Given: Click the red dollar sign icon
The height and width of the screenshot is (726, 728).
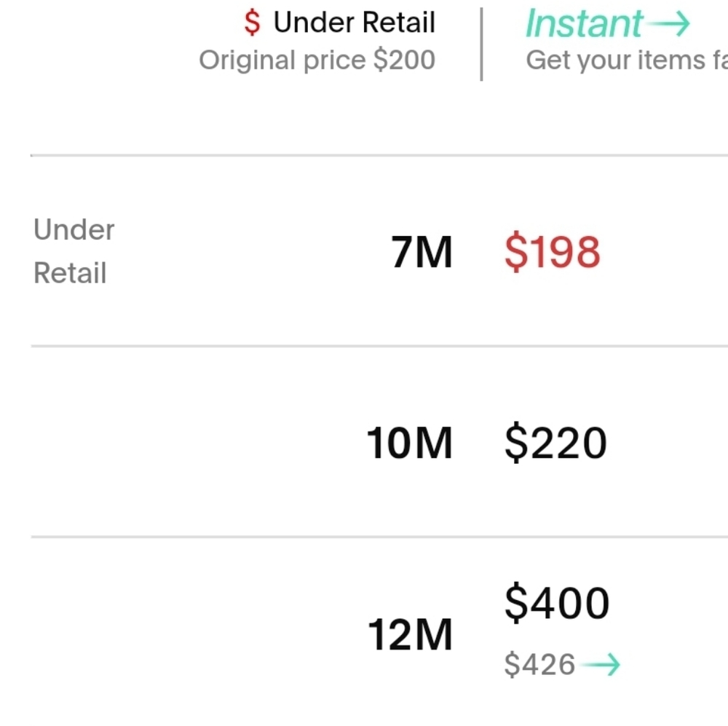Looking at the screenshot, I should (x=252, y=23).
